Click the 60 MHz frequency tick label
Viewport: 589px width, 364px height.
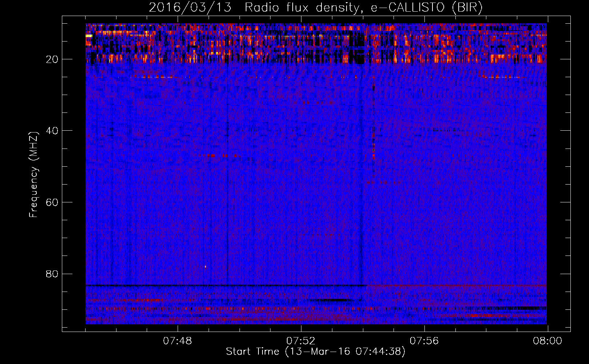52,202
